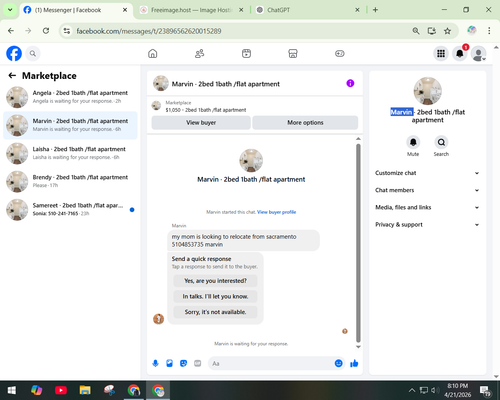Click the View buyer button
The width and height of the screenshot is (500, 400).
pyautogui.click(x=201, y=122)
